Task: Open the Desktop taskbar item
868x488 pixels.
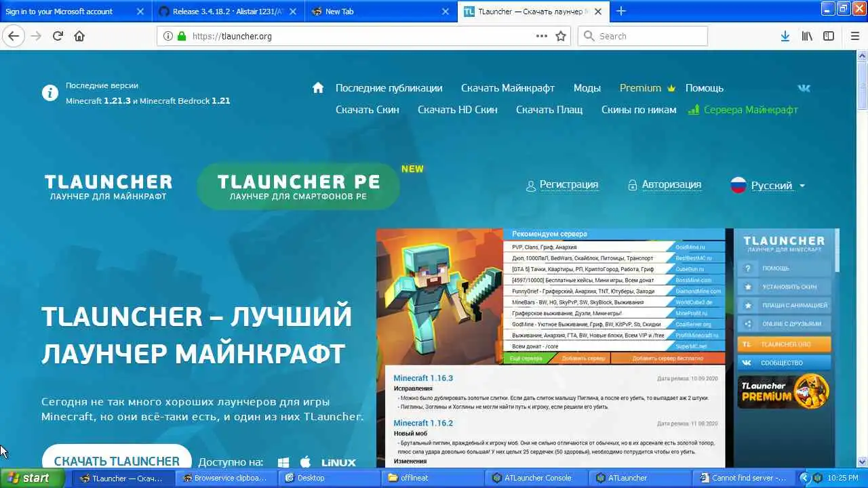Action: tap(328, 478)
